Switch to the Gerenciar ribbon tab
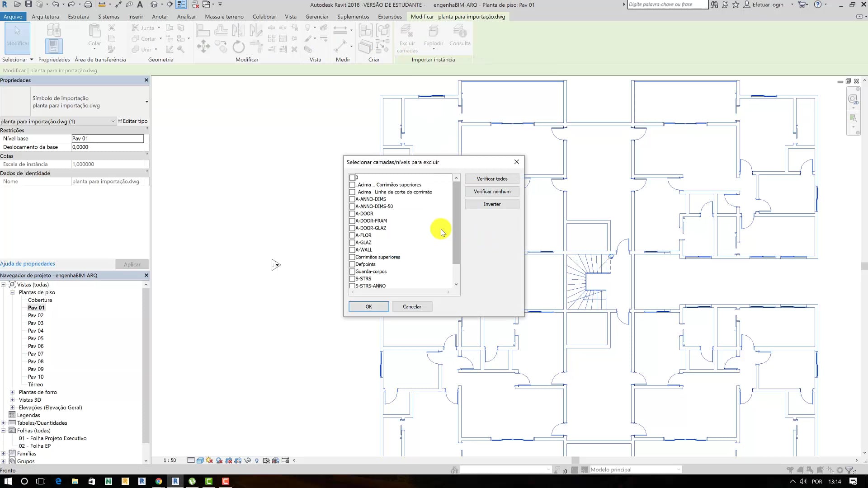The height and width of the screenshot is (488, 868). [317, 17]
